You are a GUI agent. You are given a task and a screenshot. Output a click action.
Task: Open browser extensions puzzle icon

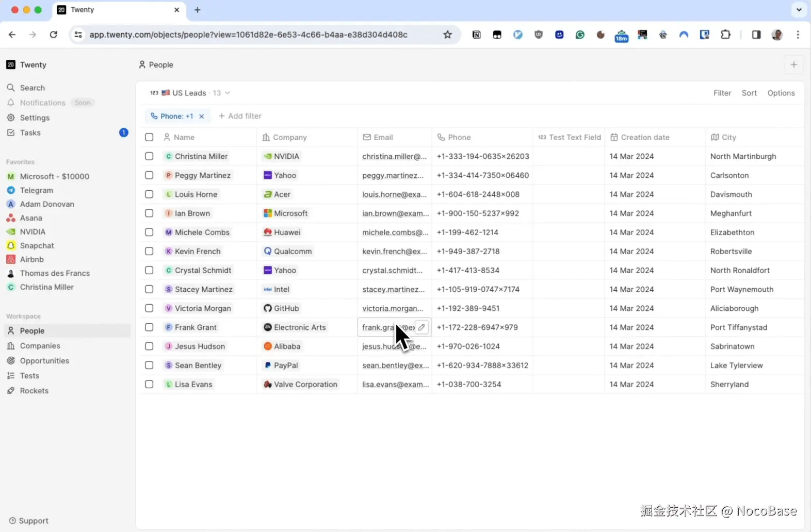[x=725, y=35]
